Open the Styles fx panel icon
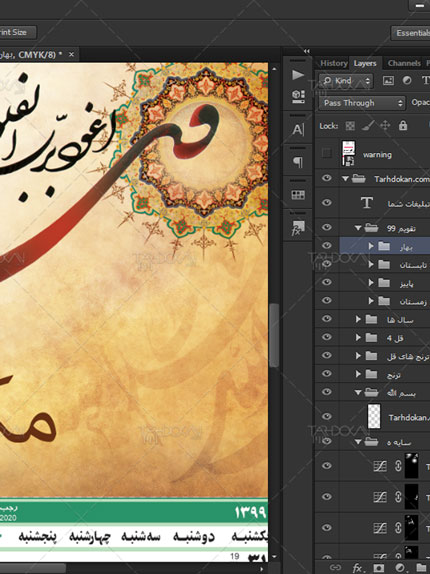The height and width of the screenshot is (574, 430). coord(298,227)
